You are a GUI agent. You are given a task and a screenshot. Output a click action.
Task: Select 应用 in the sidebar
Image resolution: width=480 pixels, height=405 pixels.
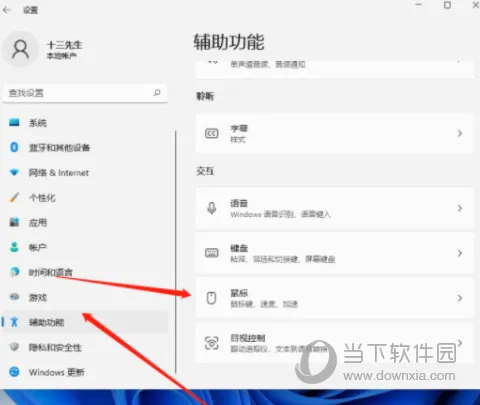85,222
